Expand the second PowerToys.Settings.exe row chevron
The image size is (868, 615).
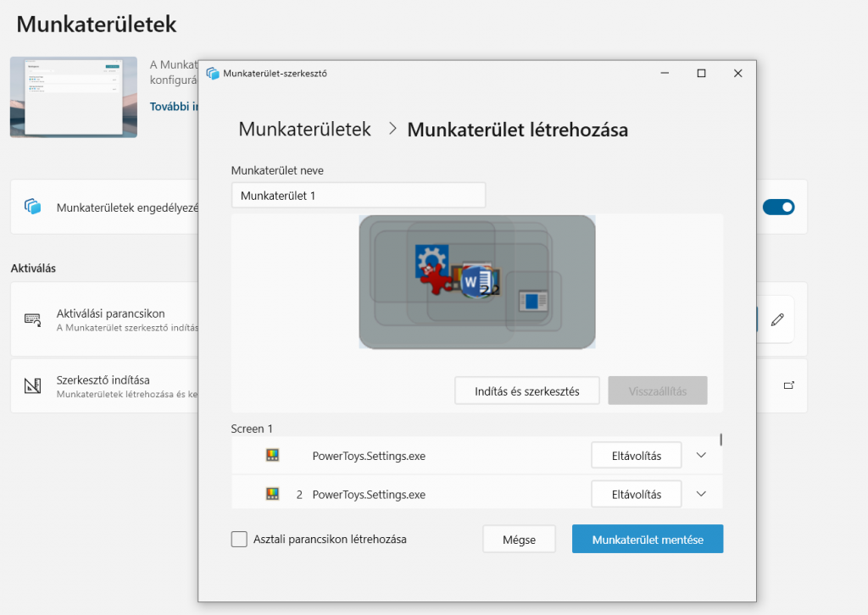[x=701, y=494]
